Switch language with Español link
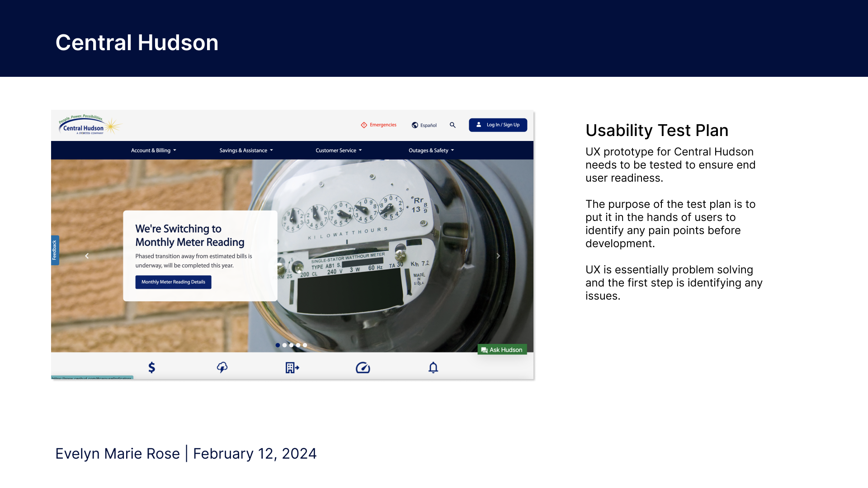This screenshot has height=488, width=868. (x=425, y=125)
